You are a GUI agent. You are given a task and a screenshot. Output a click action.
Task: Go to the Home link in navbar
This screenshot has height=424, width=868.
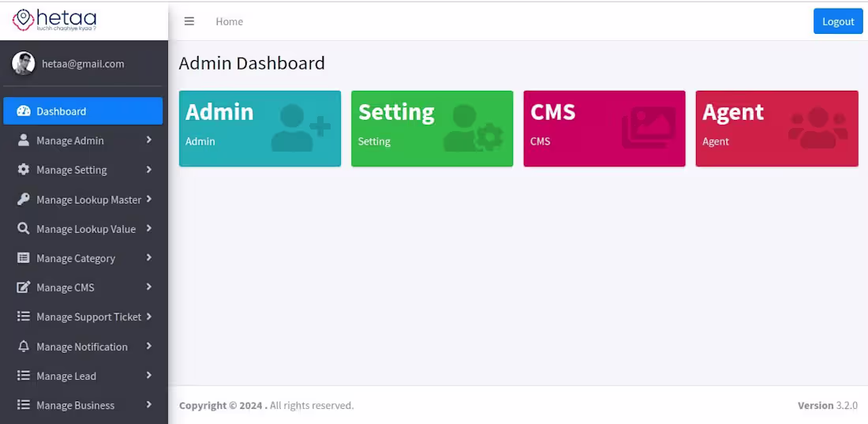pyautogui.click(x=230, y=21)
